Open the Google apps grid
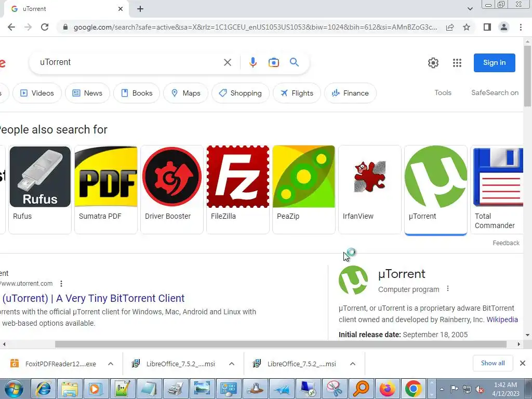 [x=457, y=63]
